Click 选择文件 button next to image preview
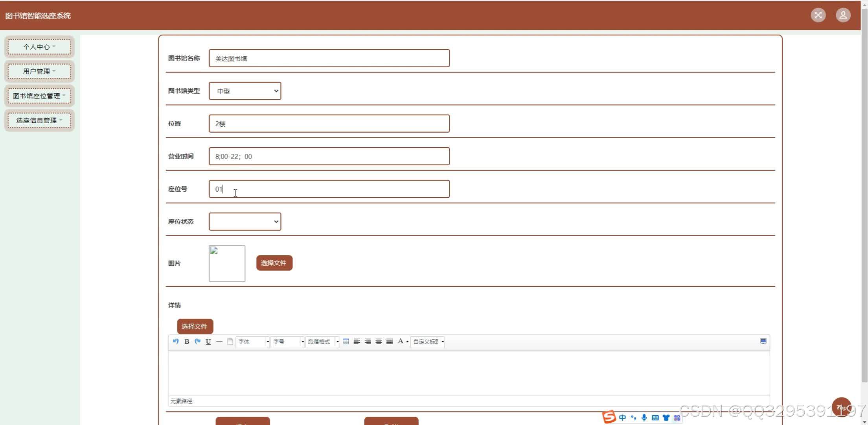The height and width of the screenshot is (425, 868). [x=274, y=263]
